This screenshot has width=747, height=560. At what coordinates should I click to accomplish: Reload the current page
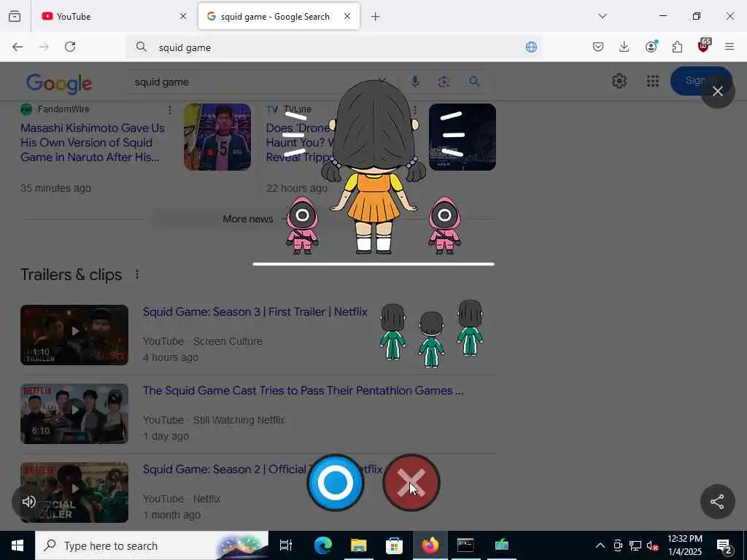pos(70,47)
